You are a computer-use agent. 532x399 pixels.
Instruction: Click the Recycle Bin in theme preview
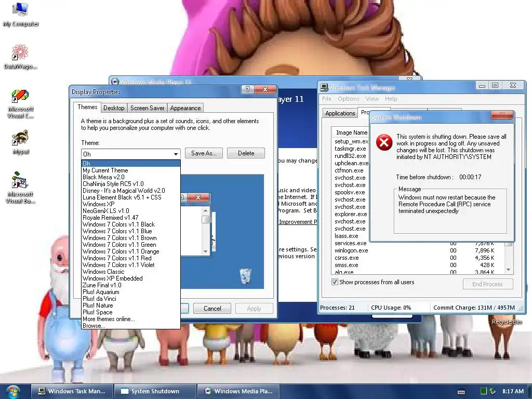[246, 275]
